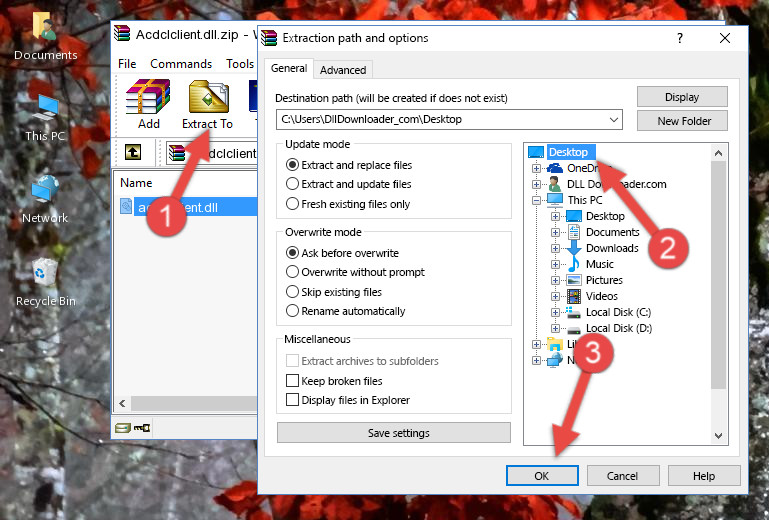Select the Recycle Bin desktop icon
The height and width of the screenshot is (520, 769).
point(46,283)
